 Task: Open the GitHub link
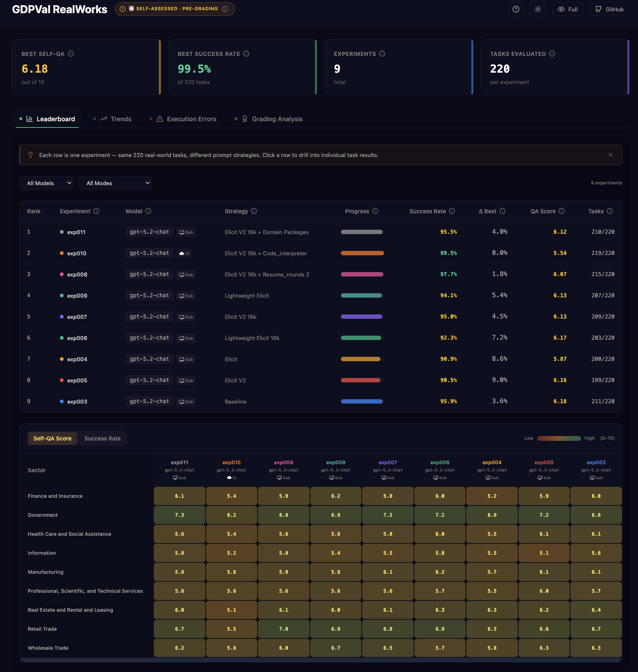609,9
